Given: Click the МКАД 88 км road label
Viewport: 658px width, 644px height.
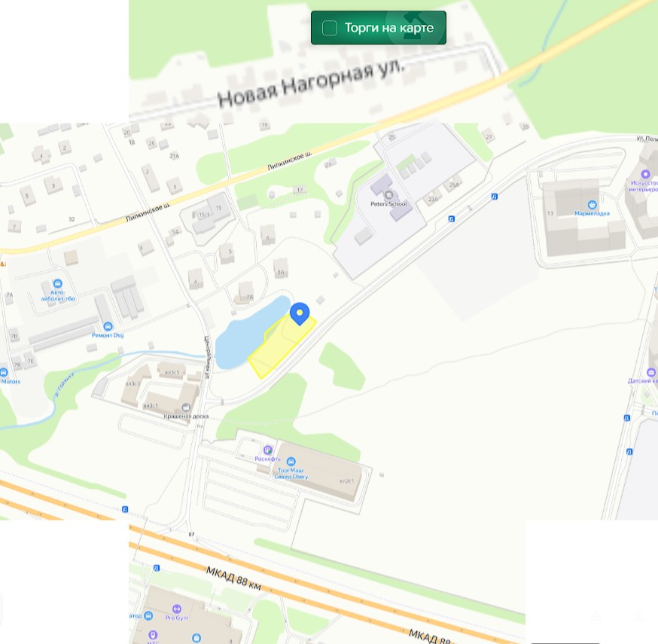Looking at the screenshot, I should point(233,578).
